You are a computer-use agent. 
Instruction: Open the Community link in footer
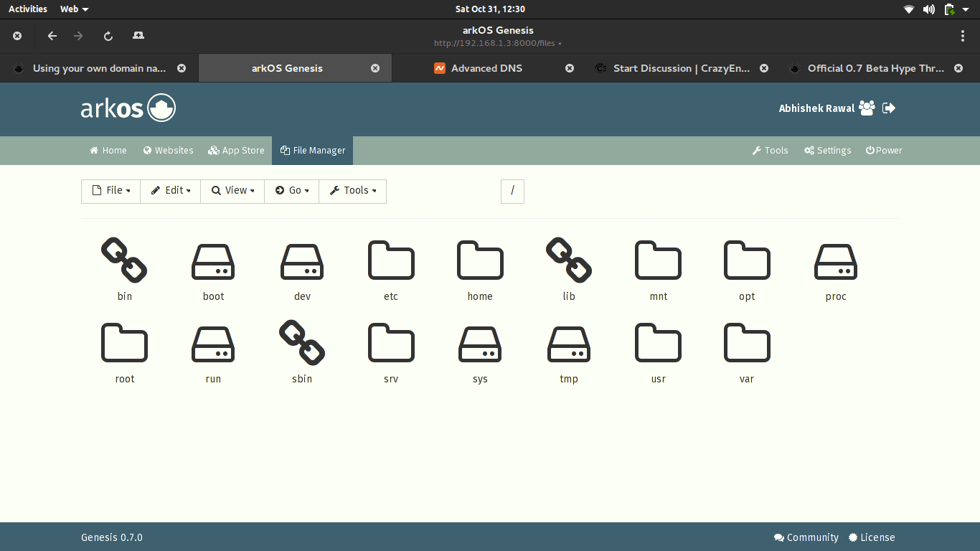806,537
